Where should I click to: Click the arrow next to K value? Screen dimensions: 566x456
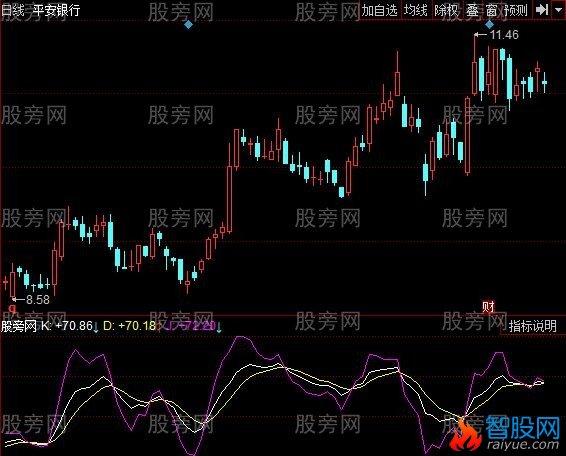(96, 327)
